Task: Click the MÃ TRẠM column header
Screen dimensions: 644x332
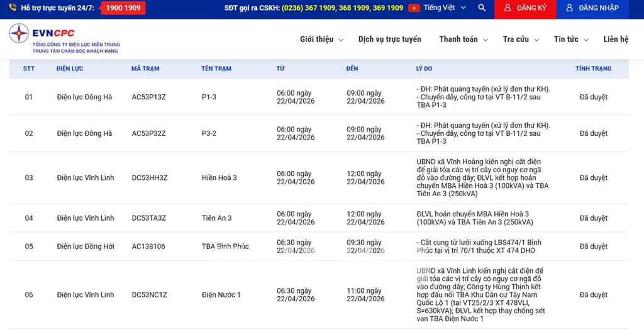Action: click(x=145, y=69)
